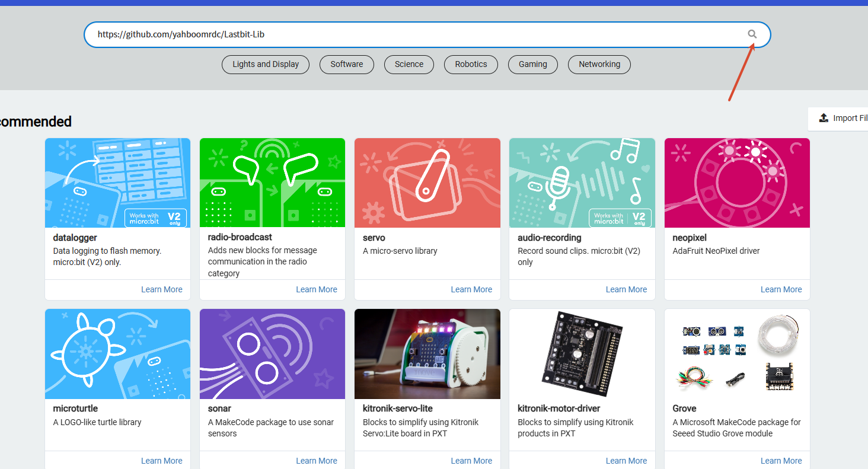Open Learn More for datalogger
The height and width of the screenshot is (469, 868).
tap(162, 289)
